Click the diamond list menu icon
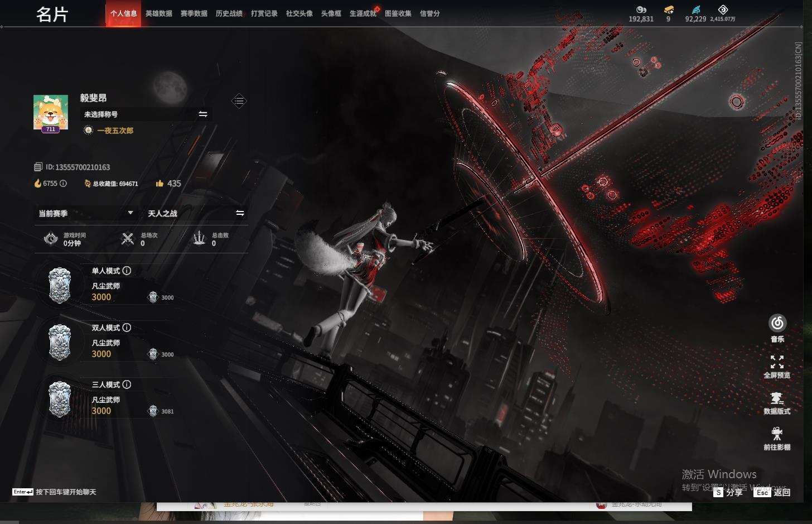The width and height of the screenshot is (812, 524). coord(239,101)
